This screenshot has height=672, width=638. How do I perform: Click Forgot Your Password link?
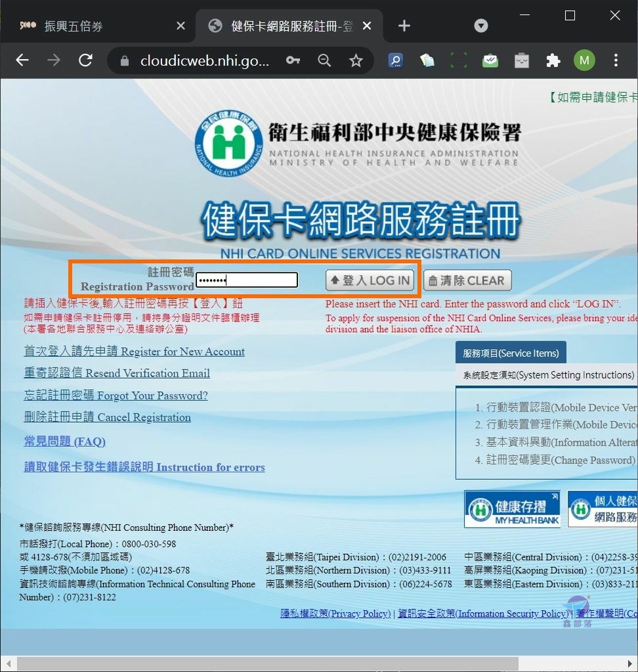(116, 395)
